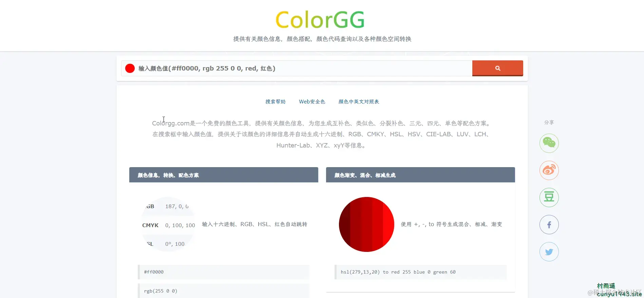Select the rgb(255 0 0) example code
Screen dimensions: 644x298
pos(224,291)
